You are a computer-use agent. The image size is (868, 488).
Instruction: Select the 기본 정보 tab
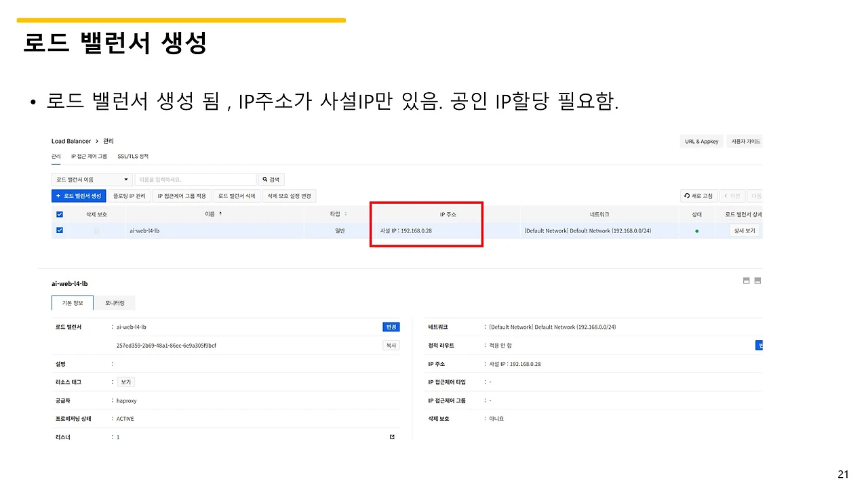point(73,303)
